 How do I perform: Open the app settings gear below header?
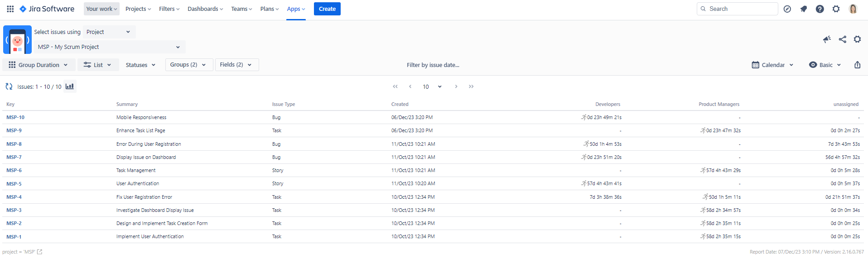pyautogui.click(x=857, y=39)
